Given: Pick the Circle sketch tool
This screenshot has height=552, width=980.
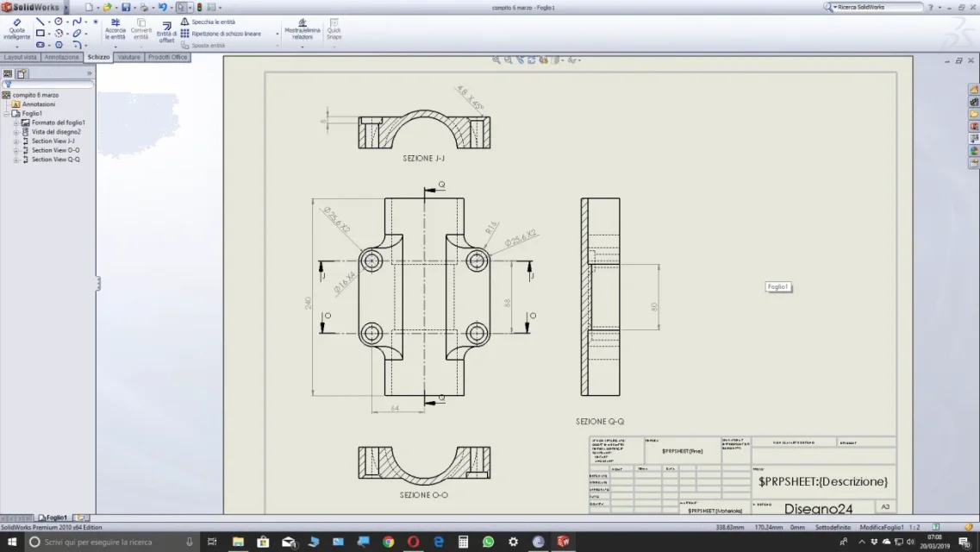Looking at the screenshot, I should tap(58, 22).
